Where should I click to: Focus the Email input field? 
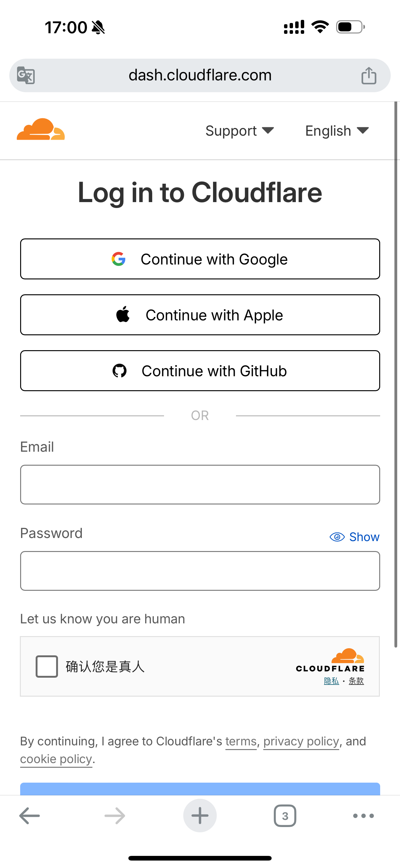[x=200, y=485]
